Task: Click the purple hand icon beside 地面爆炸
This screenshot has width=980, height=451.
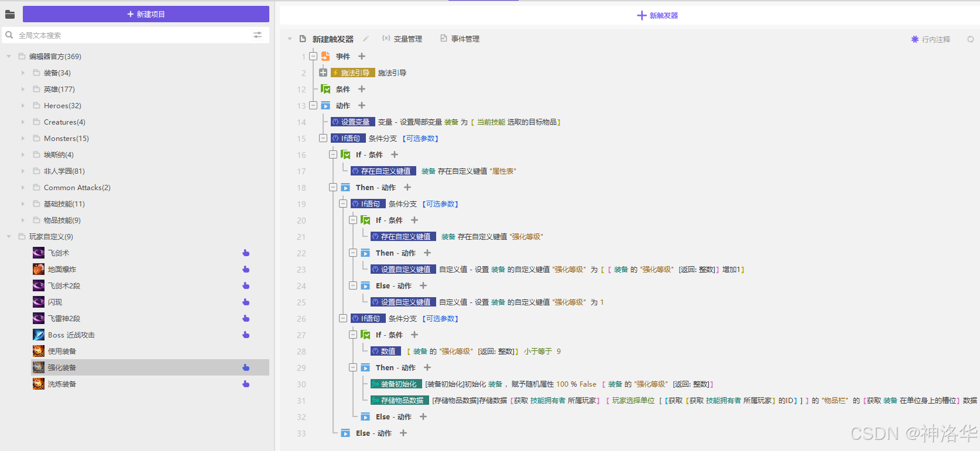Action: (x=246, y=269)
